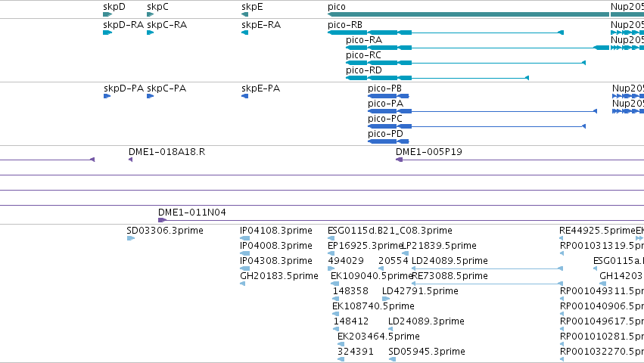Select the skpC-PA protein label
The height and width of the screenshot is (363, 644).
(x=166, y=88)
